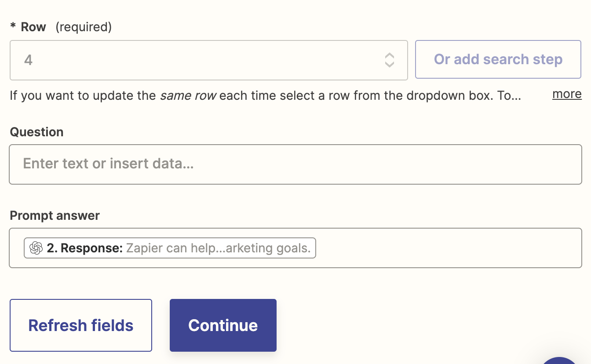The image size is (591, 364).
Task: Click the "Question" field label
Action: click(x=36, y=132)
